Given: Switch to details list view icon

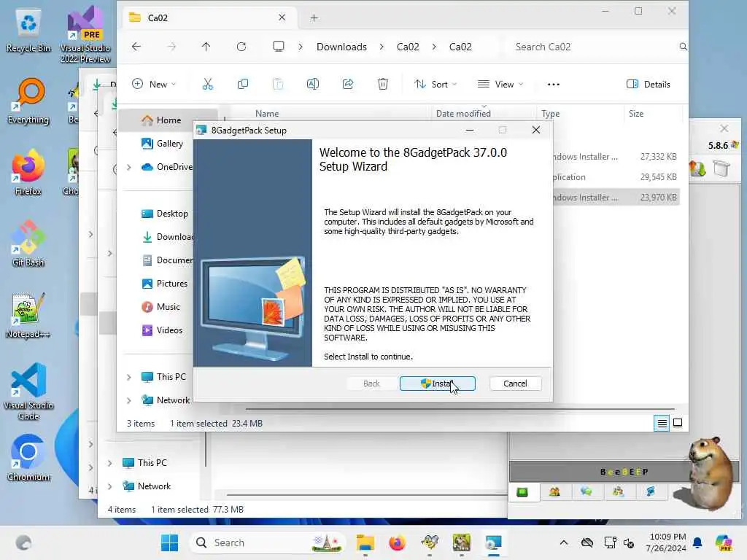Looking at the screenshot, I should pos(662,423).
